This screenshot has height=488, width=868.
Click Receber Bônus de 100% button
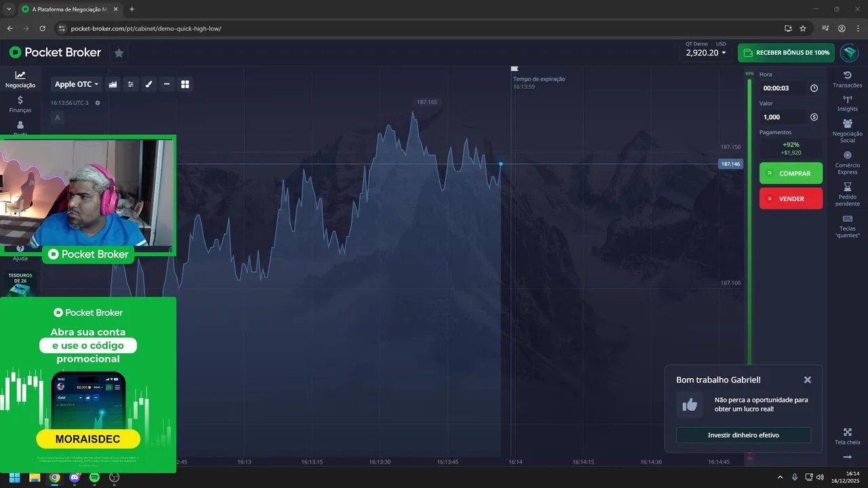point(786,52)
